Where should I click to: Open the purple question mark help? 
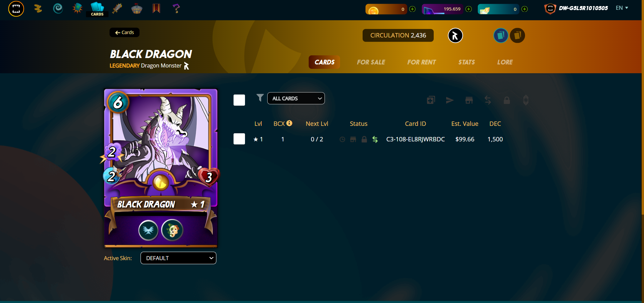[176, 8]
